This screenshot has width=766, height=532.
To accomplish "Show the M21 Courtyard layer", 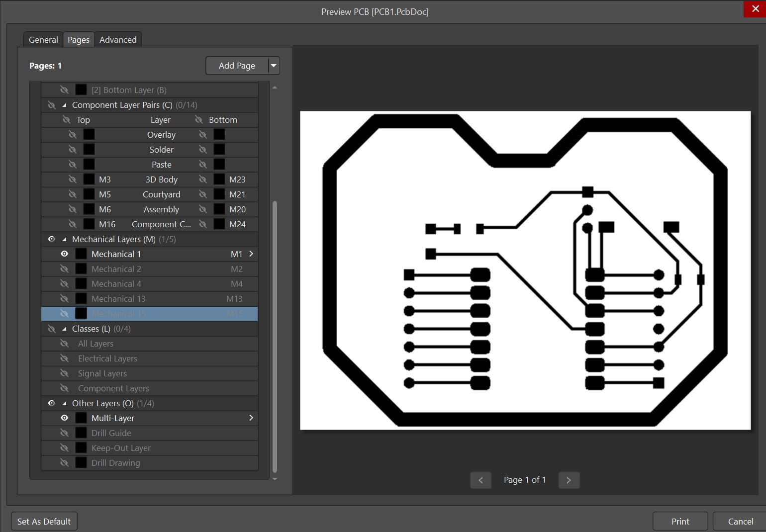I will tap(202, 194).
